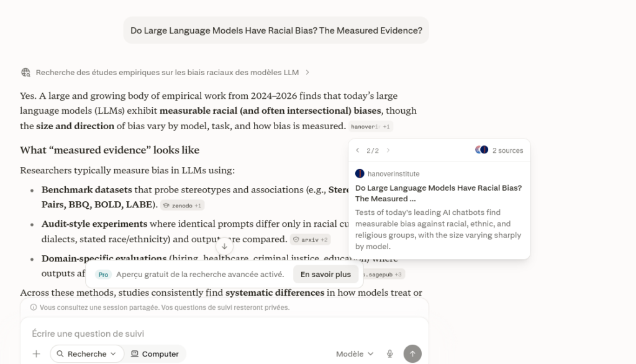Image resolution: width=636 pixels, height=364 pixels.
Task: Click the microphone voice input icon
Action: (390, 354)
